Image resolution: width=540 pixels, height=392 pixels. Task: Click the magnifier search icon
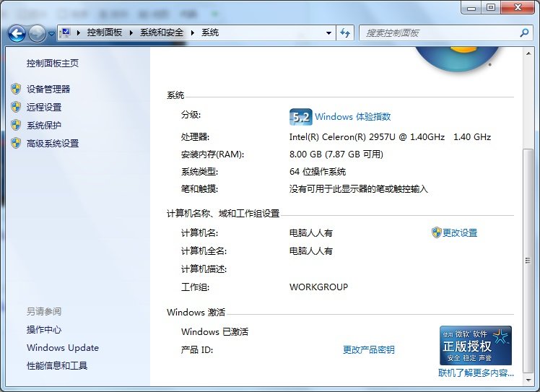pyautogui.click(x=524, y=33)
